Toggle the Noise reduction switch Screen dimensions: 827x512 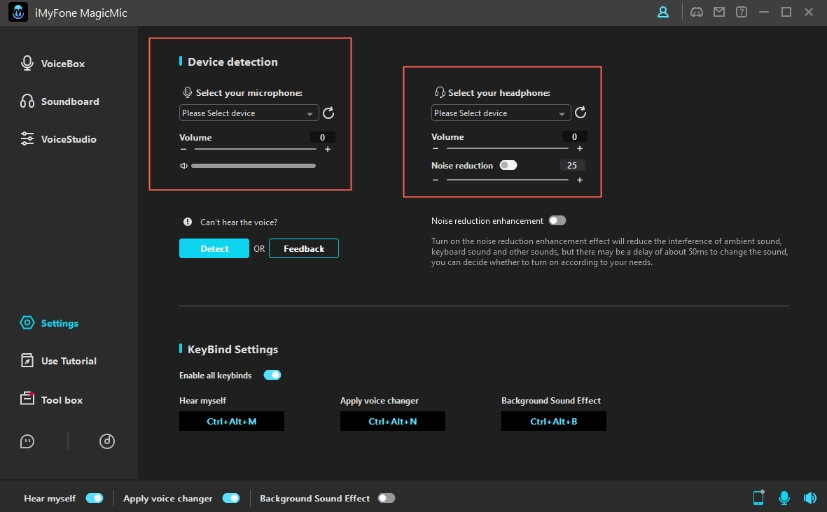point(508,165)
